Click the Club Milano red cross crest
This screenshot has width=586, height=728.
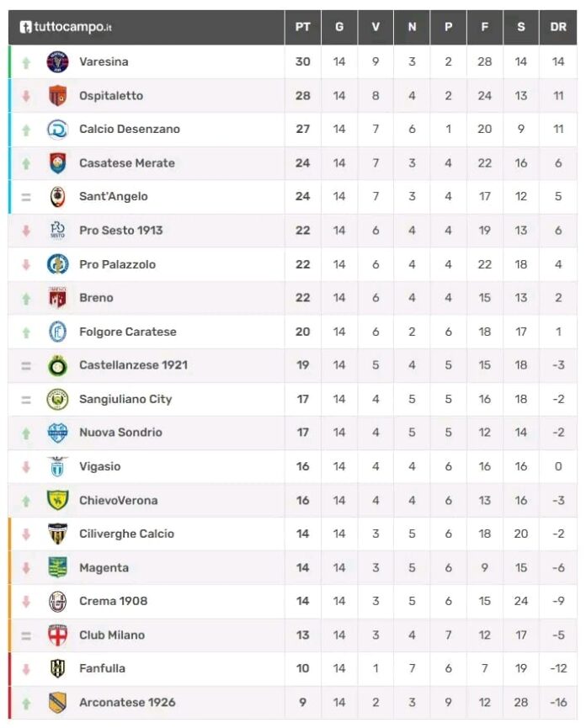point(57,635)
